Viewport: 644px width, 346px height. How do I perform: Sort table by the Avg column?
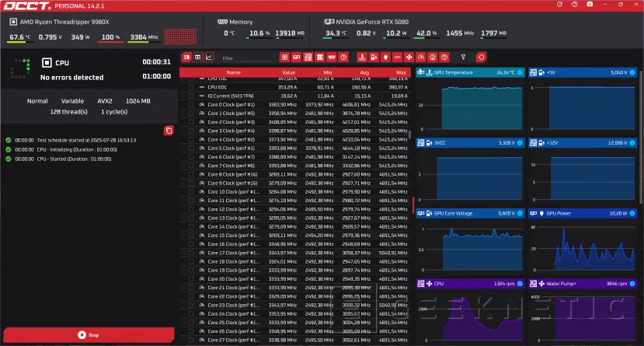pos(364,73)
